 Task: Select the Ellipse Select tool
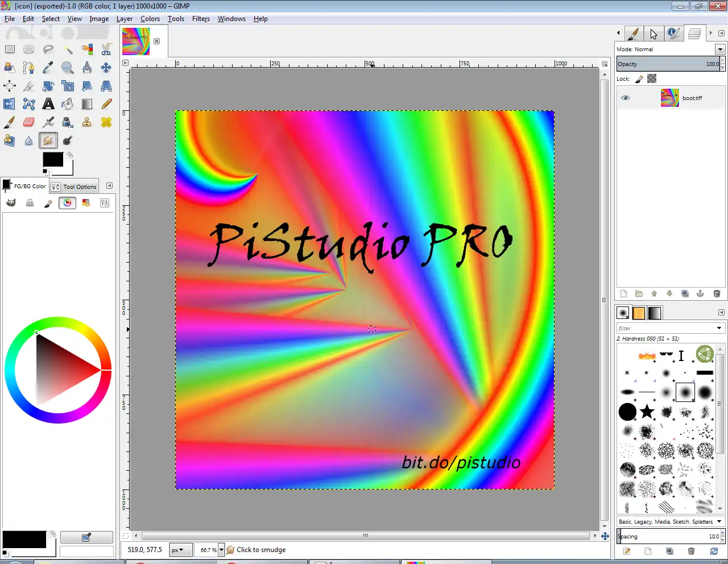point(29,49)
